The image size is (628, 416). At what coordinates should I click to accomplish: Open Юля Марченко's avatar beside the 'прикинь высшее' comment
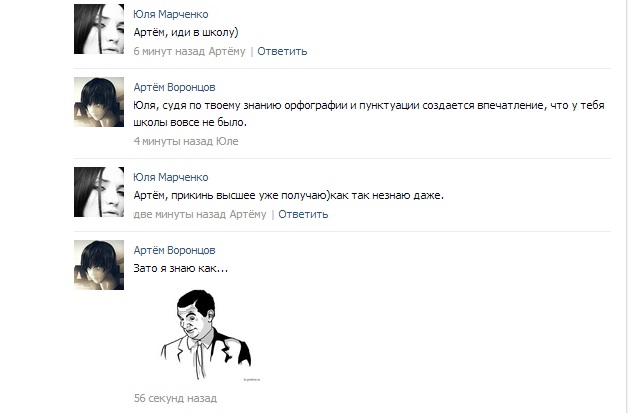pos(99,192)
